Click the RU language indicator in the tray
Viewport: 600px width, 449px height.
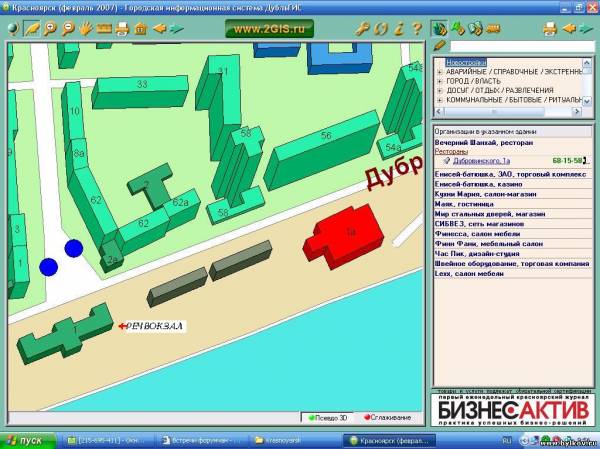[x=507, y=441]
